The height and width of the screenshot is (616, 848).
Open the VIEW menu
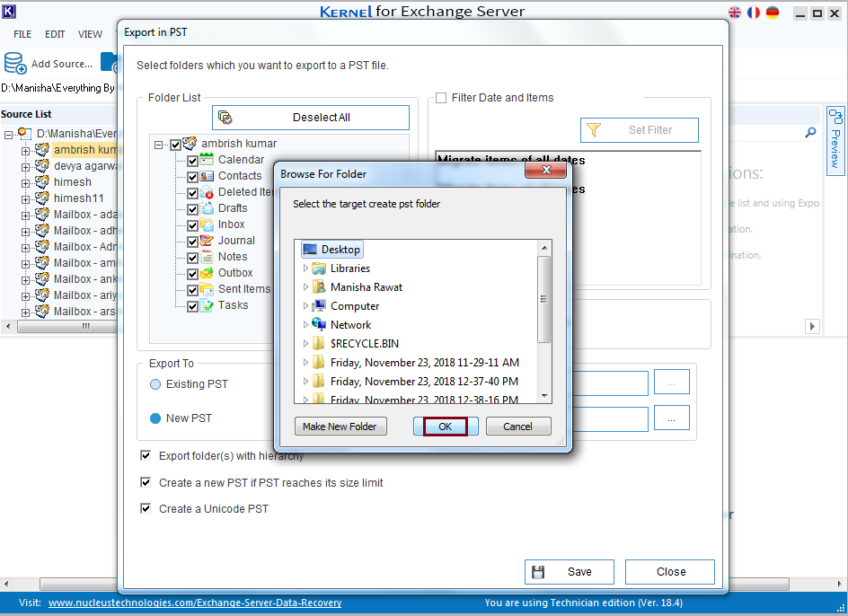(90, 34)
